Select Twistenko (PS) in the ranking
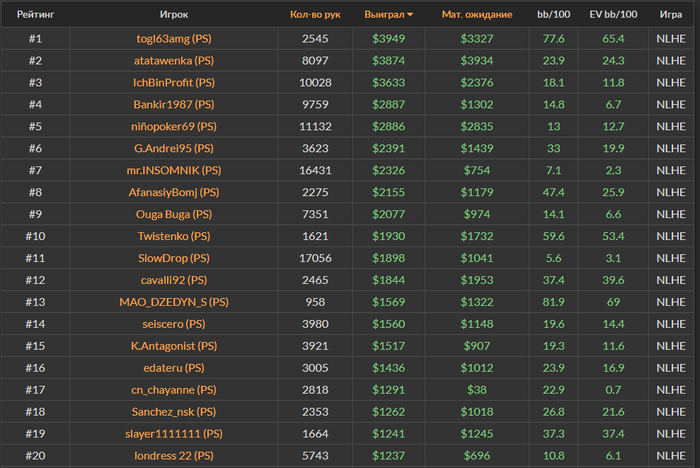Image resolution: width=700 pixels, height=468 pixels. point(174,236)
